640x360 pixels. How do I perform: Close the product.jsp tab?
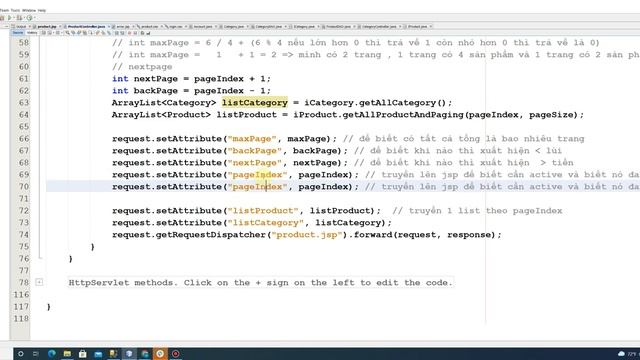pyautogui.click(x=60, y=27)
